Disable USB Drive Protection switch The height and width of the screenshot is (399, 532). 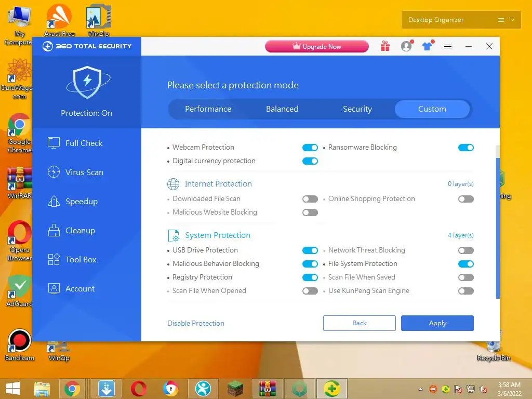tap(310, 250)
